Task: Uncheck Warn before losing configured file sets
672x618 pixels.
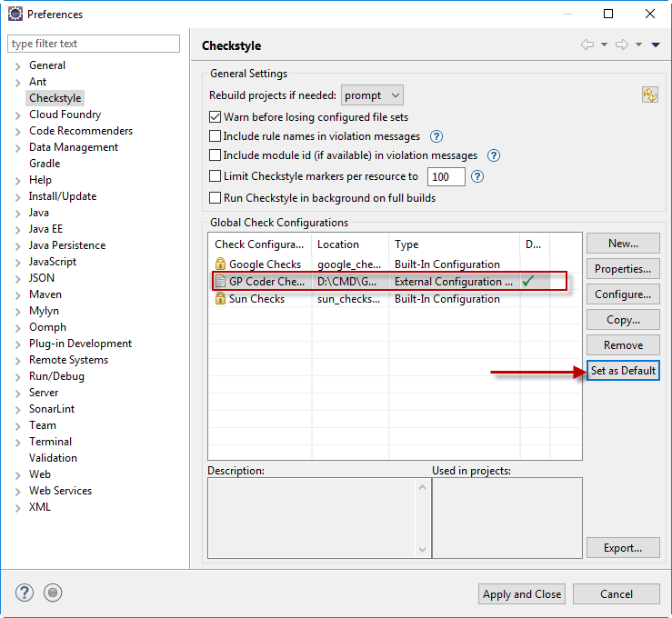Action: coord(216,117)
